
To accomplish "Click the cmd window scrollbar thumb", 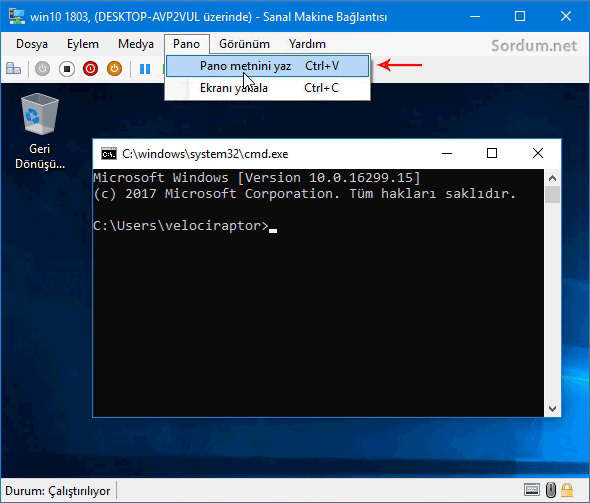I will [552, 195].
